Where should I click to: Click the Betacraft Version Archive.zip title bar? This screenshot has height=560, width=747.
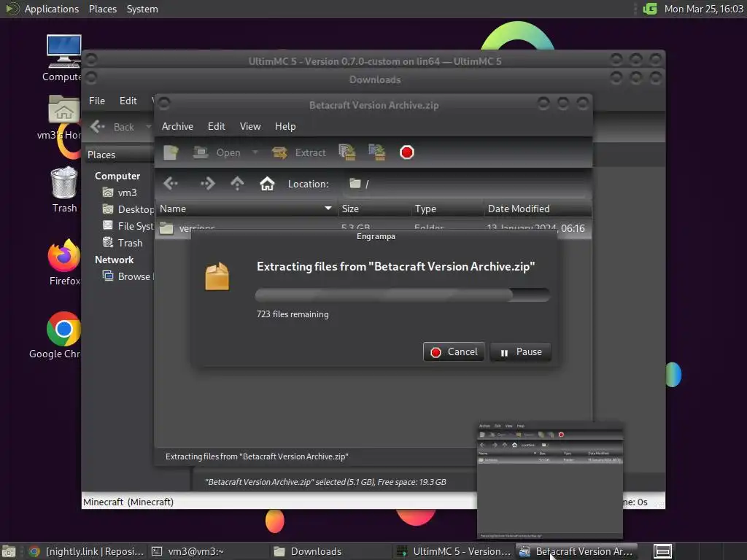[x=373, y=105]
